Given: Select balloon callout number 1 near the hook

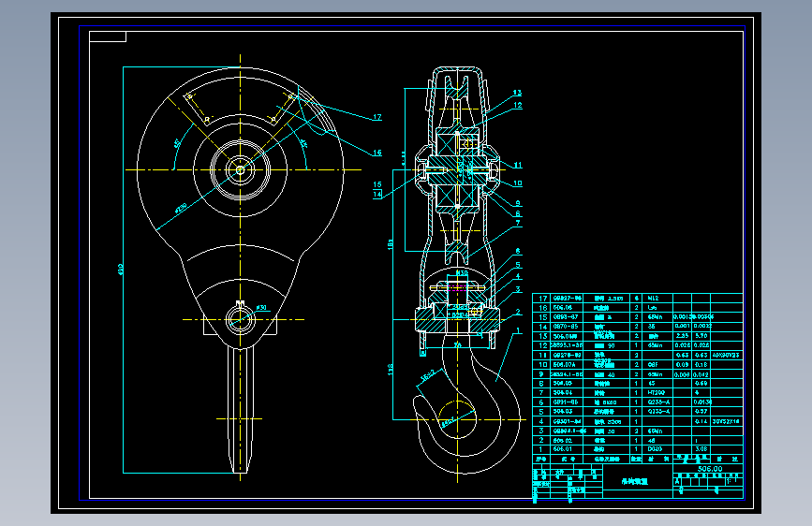Looking at the screenshot, I should point(518,330).
